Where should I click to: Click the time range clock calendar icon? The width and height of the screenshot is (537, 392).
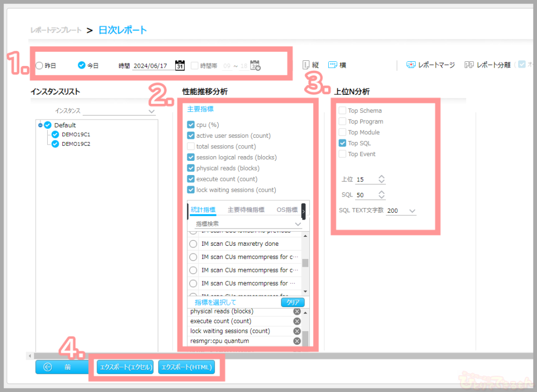coord(255,66)
